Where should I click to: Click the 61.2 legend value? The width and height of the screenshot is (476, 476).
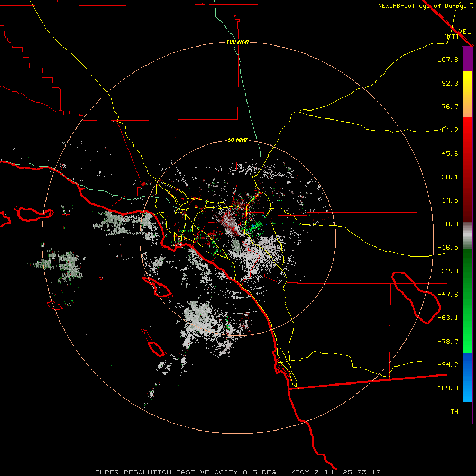[450, 130]
